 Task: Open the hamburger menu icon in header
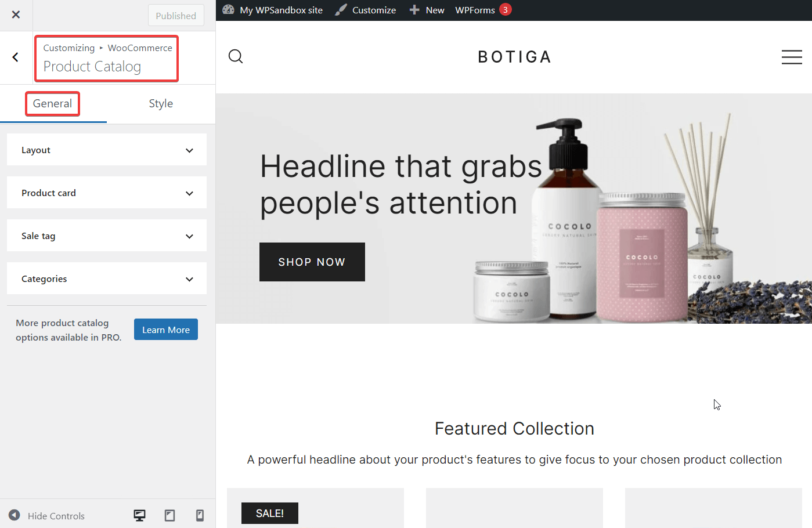pyautogui.click(x=792, y=57)
